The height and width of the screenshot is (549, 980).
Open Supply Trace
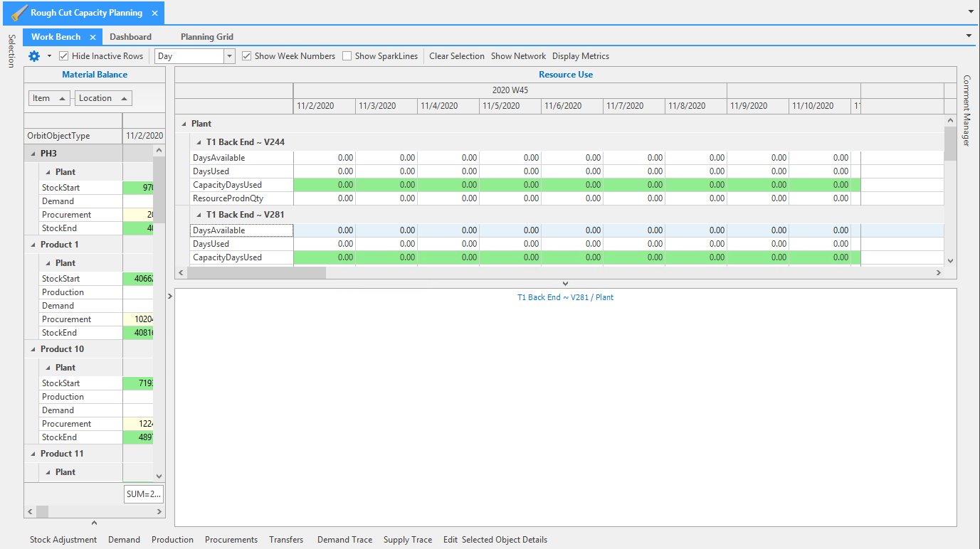coord(408,540)
